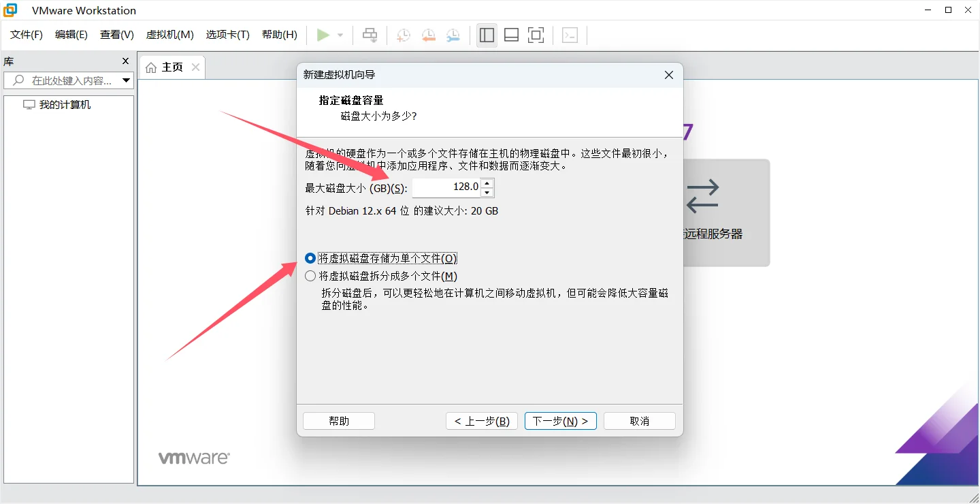The image size is (980, 504).
Task: Click the library search magnifier icon
Action: (x=18, y=80)
